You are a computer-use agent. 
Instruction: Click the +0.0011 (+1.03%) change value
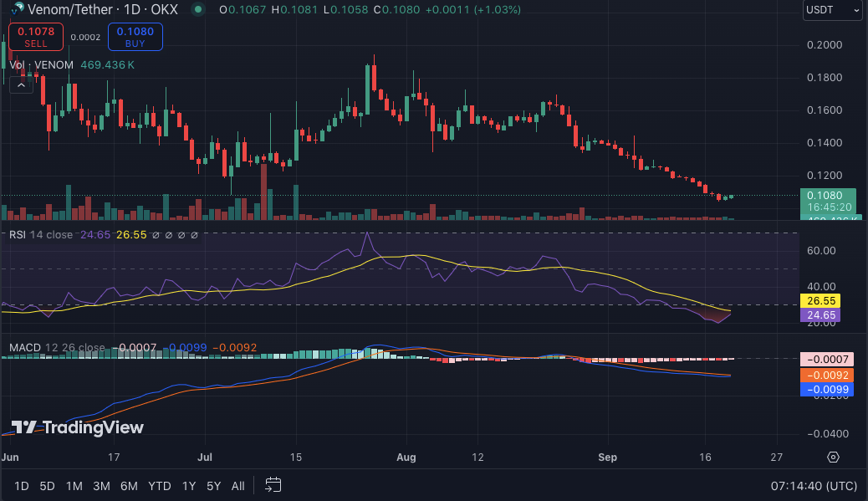472,9
